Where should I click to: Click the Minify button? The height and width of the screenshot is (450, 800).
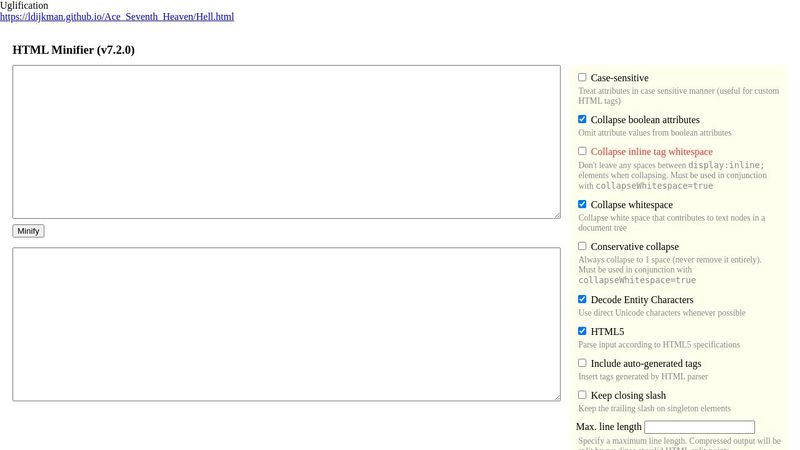pyautogui.click(x=28, y=231)
